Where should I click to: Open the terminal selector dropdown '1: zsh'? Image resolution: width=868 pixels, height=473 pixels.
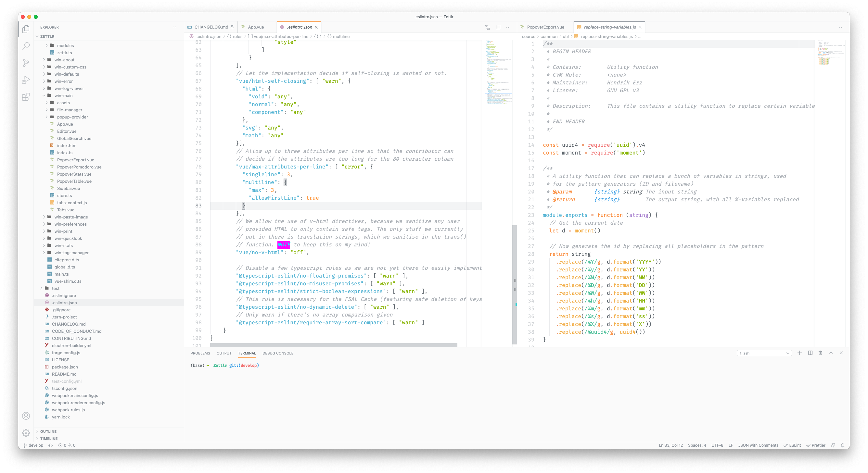point(764,353)
